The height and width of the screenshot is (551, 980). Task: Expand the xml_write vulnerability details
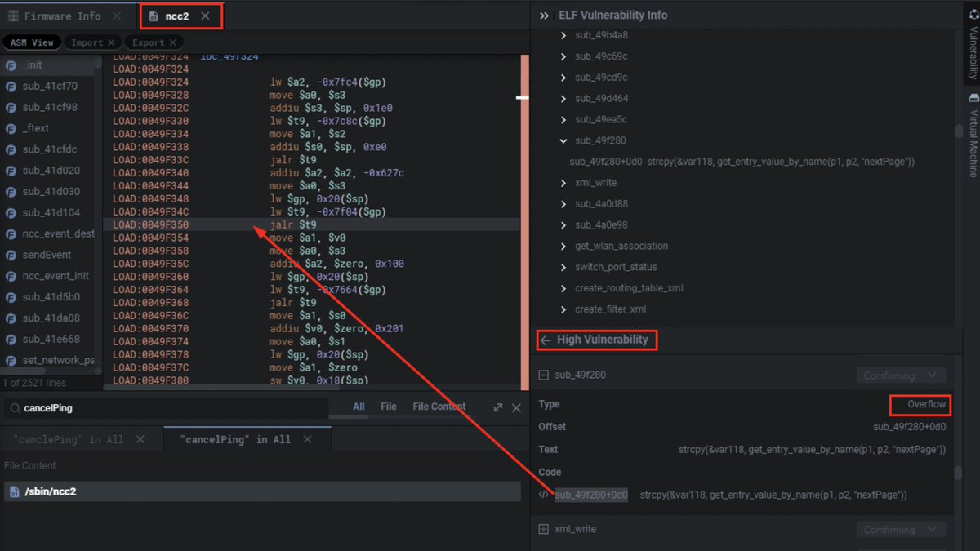[x=544, y=529]
